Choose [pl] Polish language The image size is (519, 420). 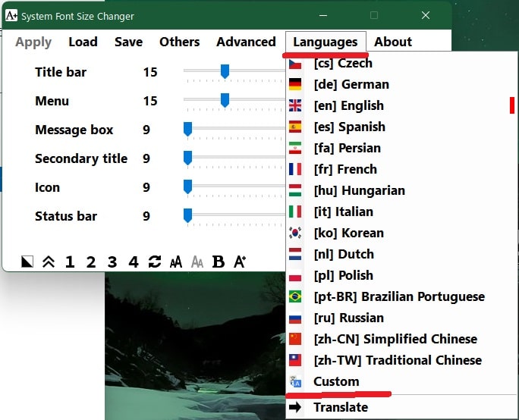pos(402,275)
